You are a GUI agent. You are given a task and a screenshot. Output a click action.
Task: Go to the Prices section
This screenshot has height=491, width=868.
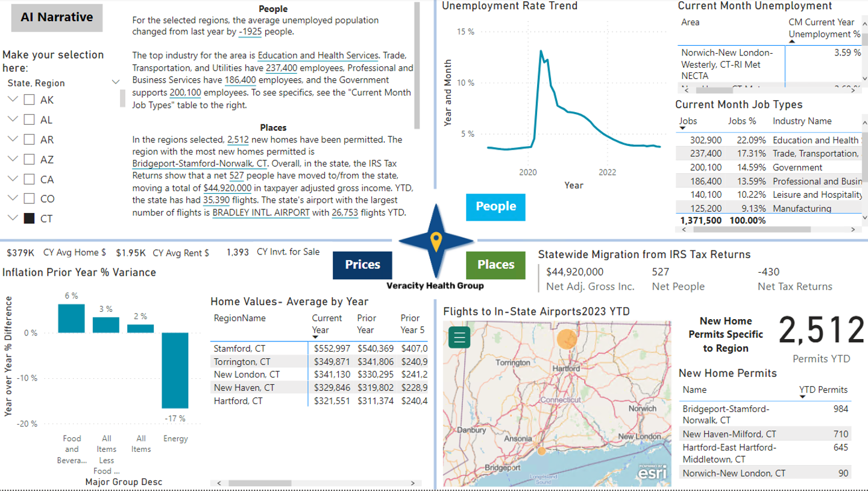pyautogui.click(x=362, y=265)
